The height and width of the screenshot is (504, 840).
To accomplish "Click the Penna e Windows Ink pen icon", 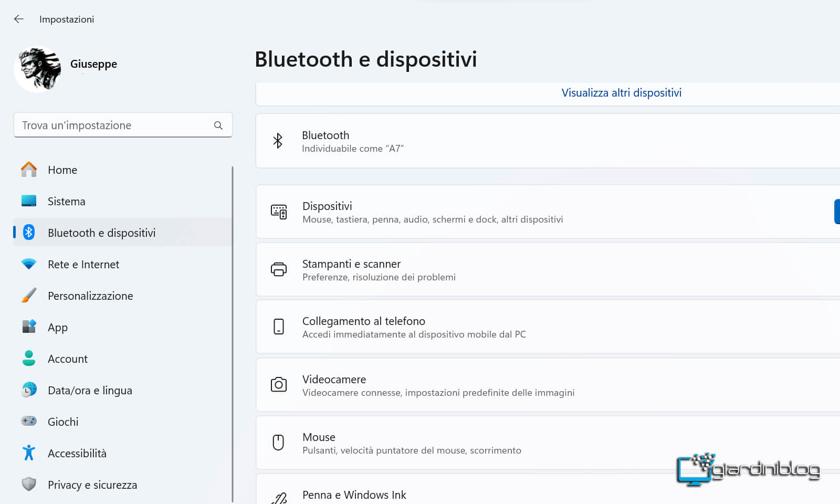I will pyautogui.click(x=279, y=498).
